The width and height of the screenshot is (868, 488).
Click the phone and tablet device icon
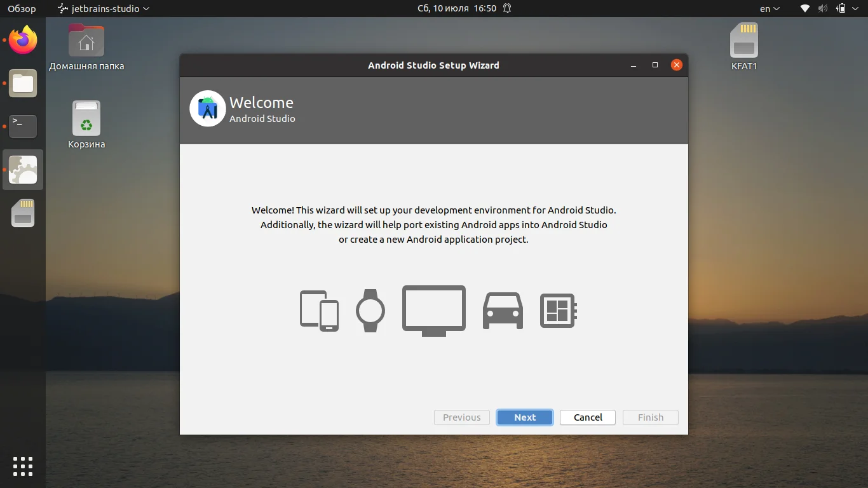[x=319, y=311]
